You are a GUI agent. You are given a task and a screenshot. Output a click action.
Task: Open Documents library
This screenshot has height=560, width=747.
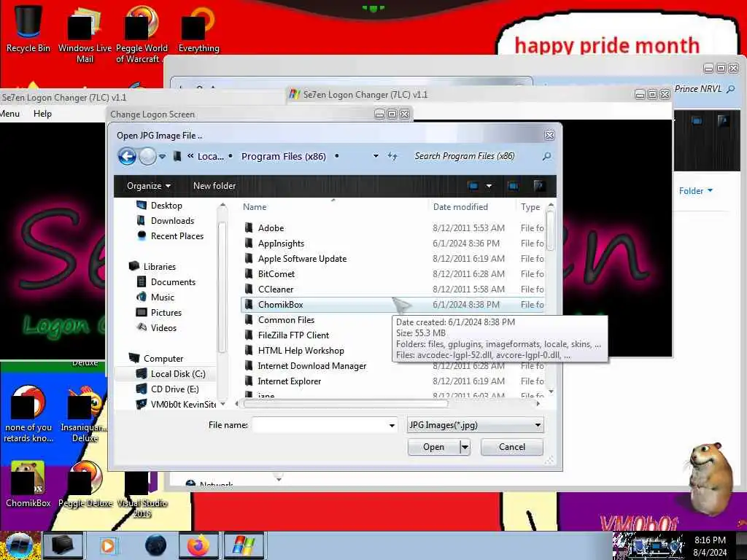click(172, 282)
